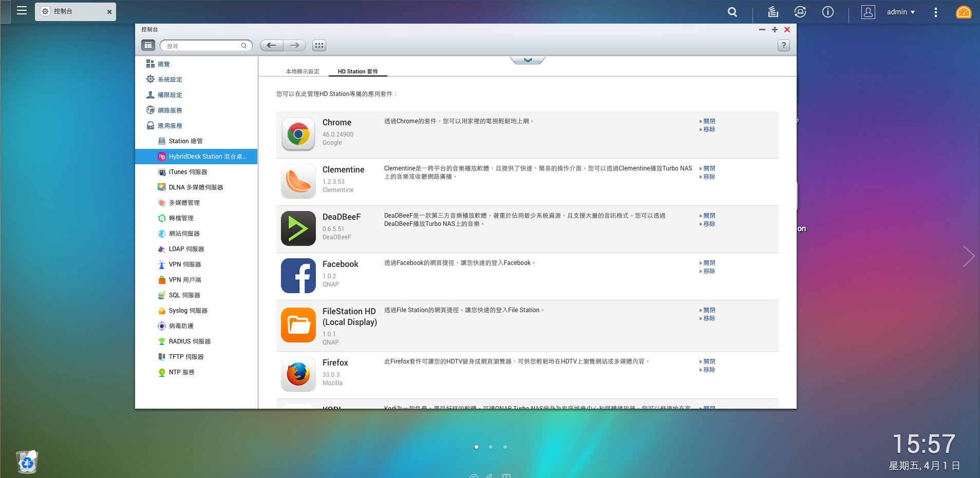Screen dimensions: 980x478
Task: Open the desktop recycle bin
Action: coord(27,462)
